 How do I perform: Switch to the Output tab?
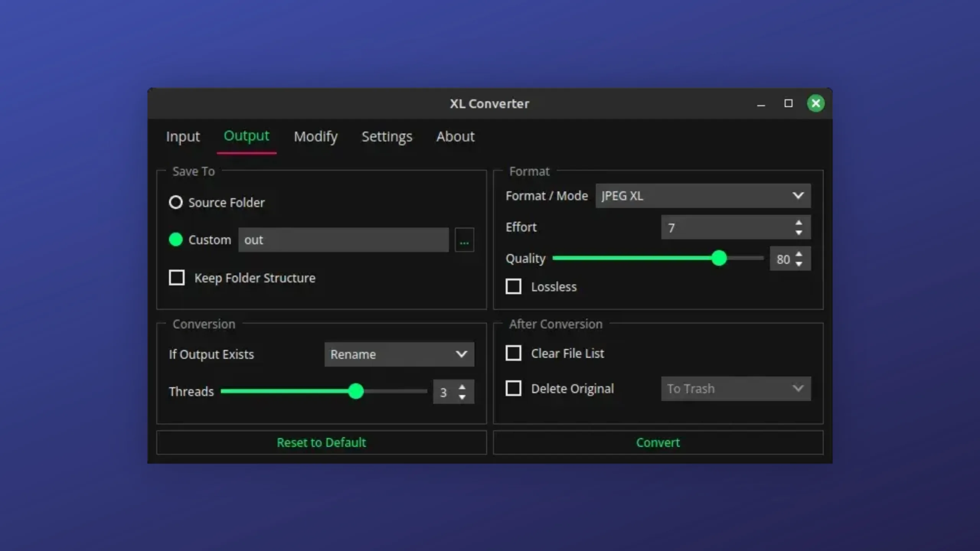(x=247, y=136)
